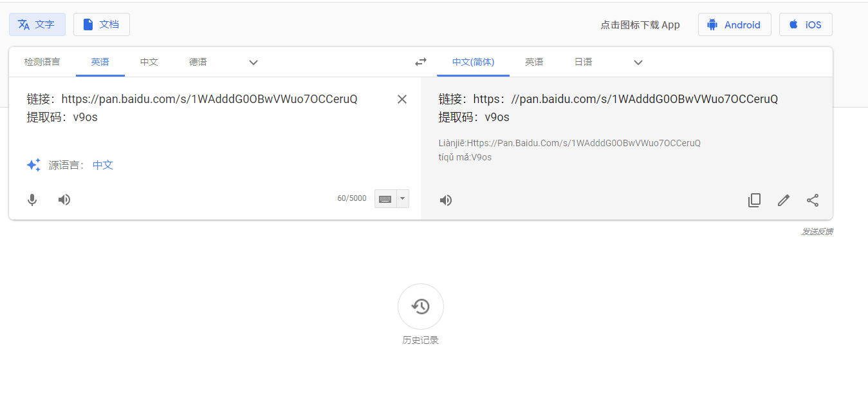Click the detected source language 中文 link
The height and width of the screenshot is (398, 868).
[x=103, y=165]
